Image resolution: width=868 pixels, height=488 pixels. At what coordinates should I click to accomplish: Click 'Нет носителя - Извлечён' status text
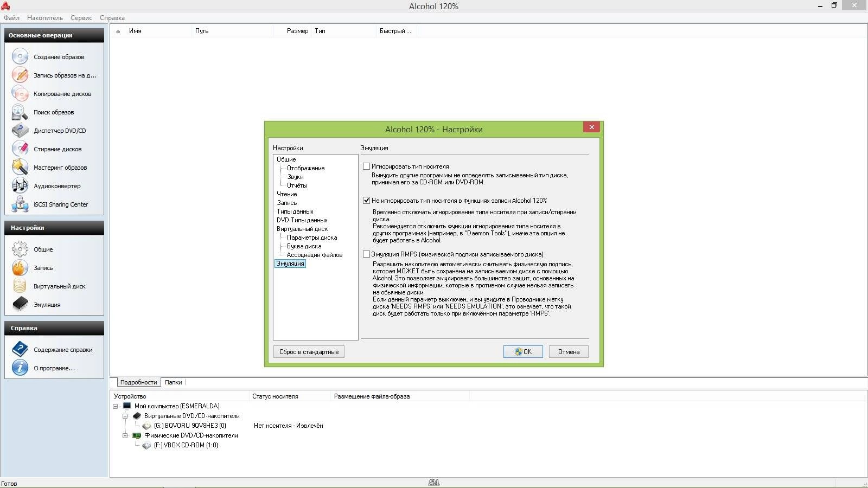288,426
